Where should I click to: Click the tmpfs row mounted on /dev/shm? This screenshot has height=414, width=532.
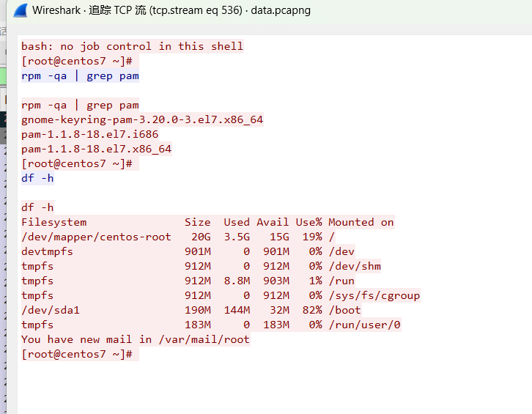click(x=202, y=266)
